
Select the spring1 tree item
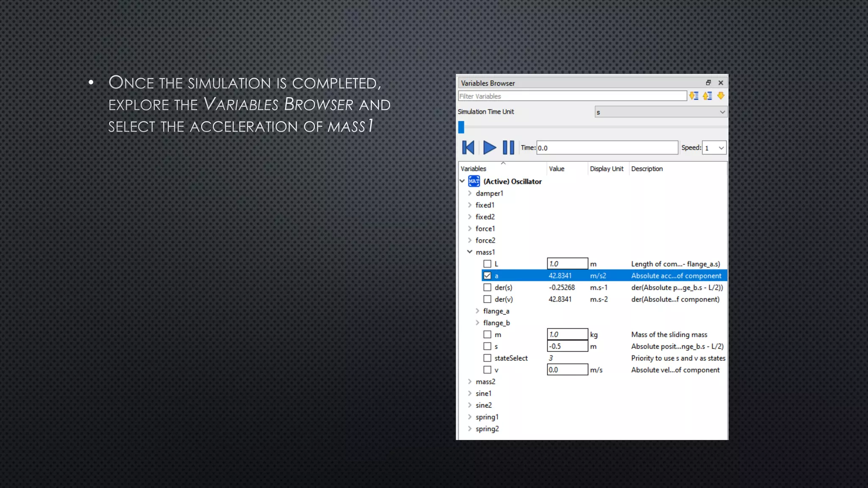(x=487, y=417)
